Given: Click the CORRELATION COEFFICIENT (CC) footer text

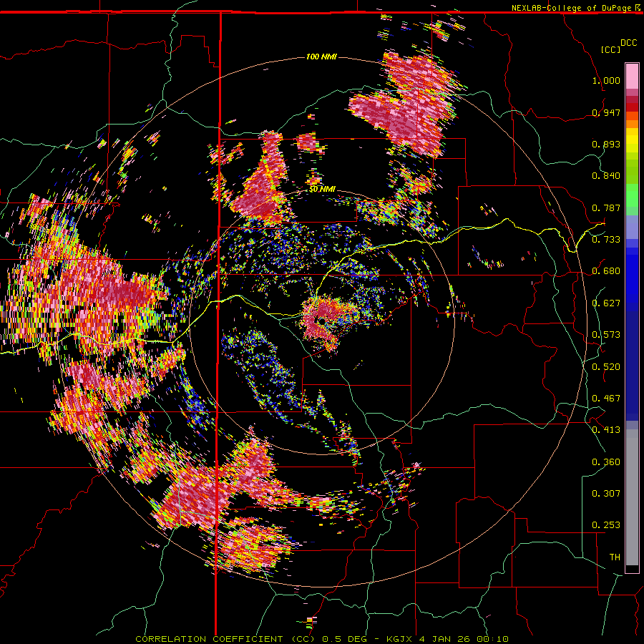Looking at the screenshot, I should (x=226, y=639).
